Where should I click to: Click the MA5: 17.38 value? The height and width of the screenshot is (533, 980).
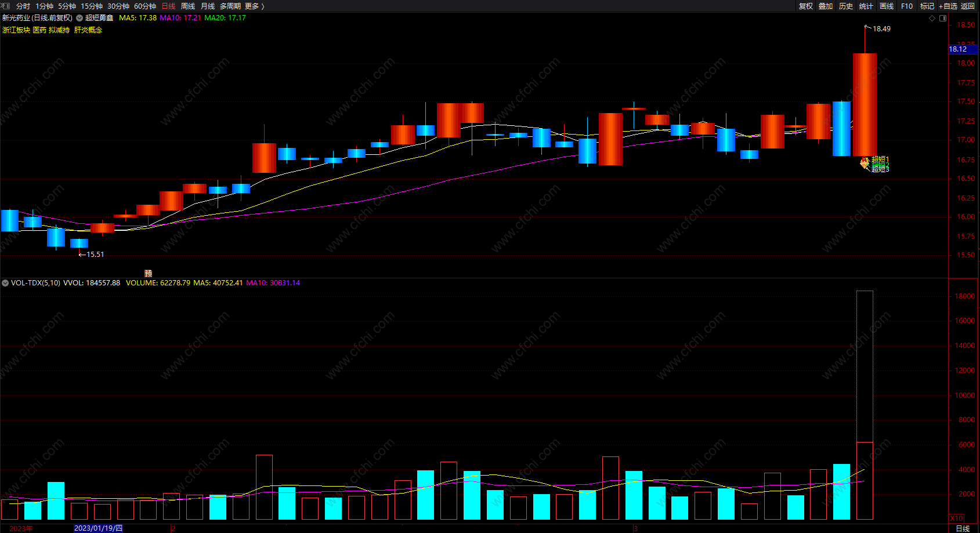pyautogui.click(x=138, y=18)
